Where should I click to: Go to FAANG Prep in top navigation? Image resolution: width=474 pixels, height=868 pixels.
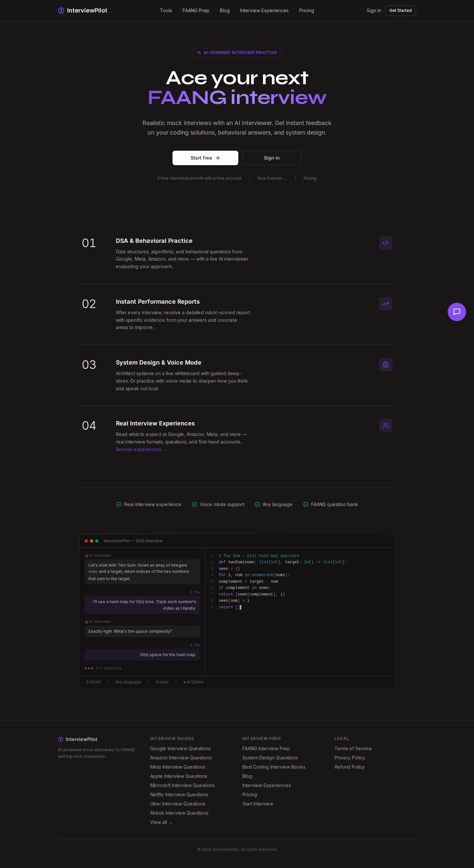(x=196, y=11)
